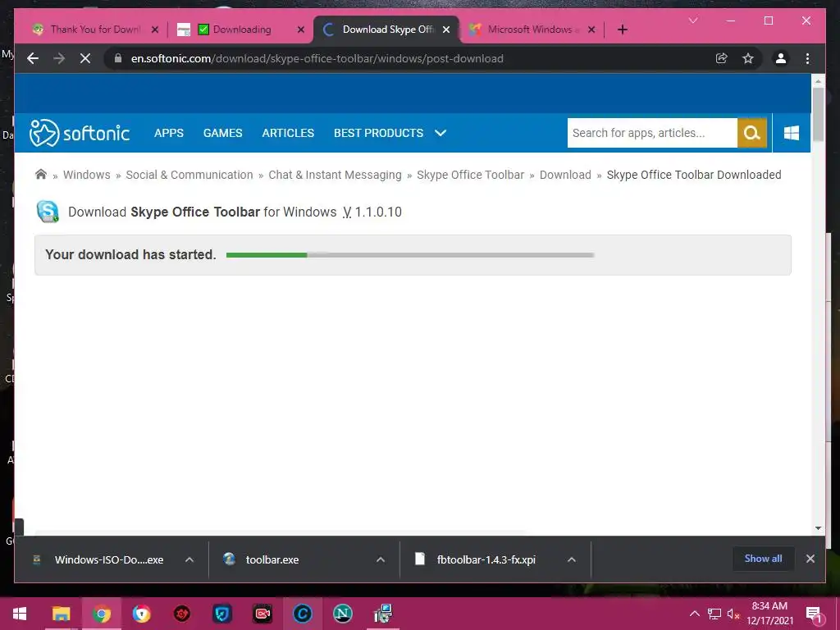Viewport: 840px width, 630px height.
Task: Open the ARTICLES menu
Action: [x=288, y=133]
